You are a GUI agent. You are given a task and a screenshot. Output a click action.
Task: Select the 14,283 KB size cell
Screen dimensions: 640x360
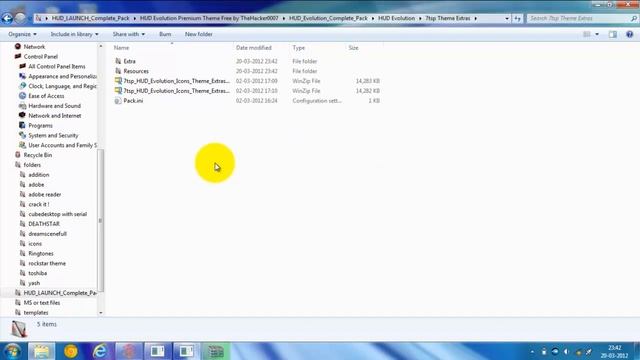coord(368,81)
